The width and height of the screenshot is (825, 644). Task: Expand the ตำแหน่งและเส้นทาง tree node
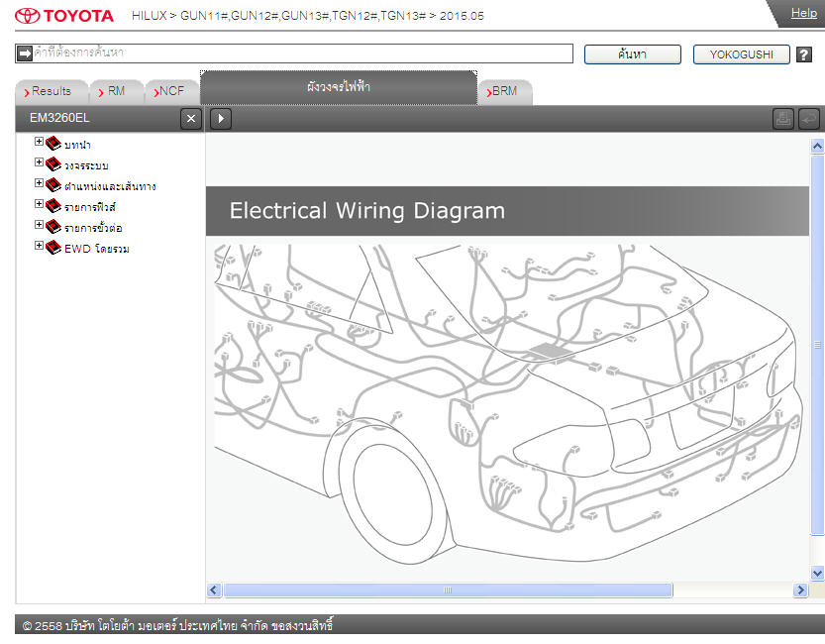coord(40,184)
